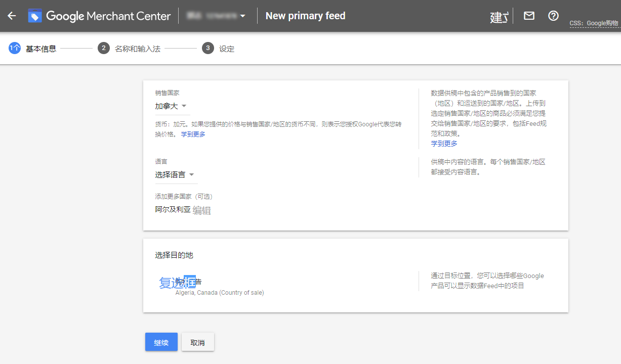
Task: Click the 建立 tools icon in the header
Action: tap(499, 17)
